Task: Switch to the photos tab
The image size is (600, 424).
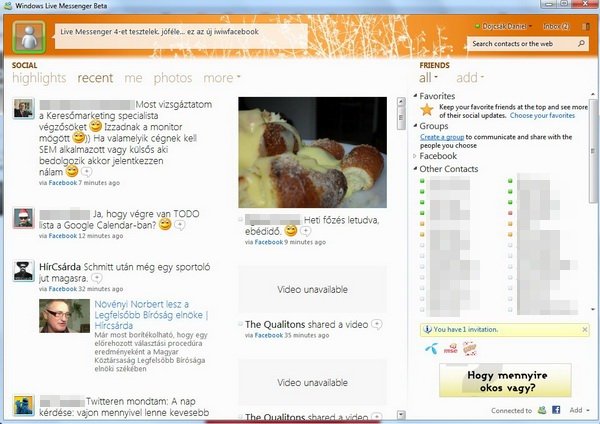Action: (x=173, y=78)
